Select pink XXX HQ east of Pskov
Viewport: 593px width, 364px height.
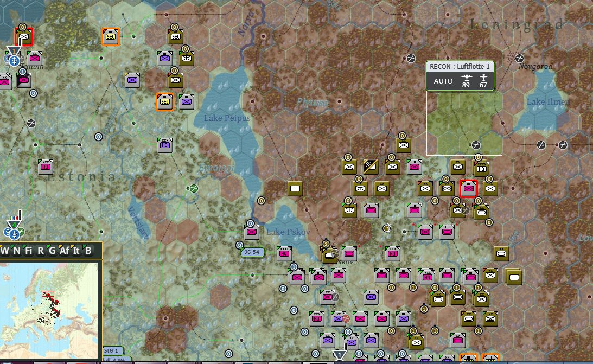click(393, 254)
